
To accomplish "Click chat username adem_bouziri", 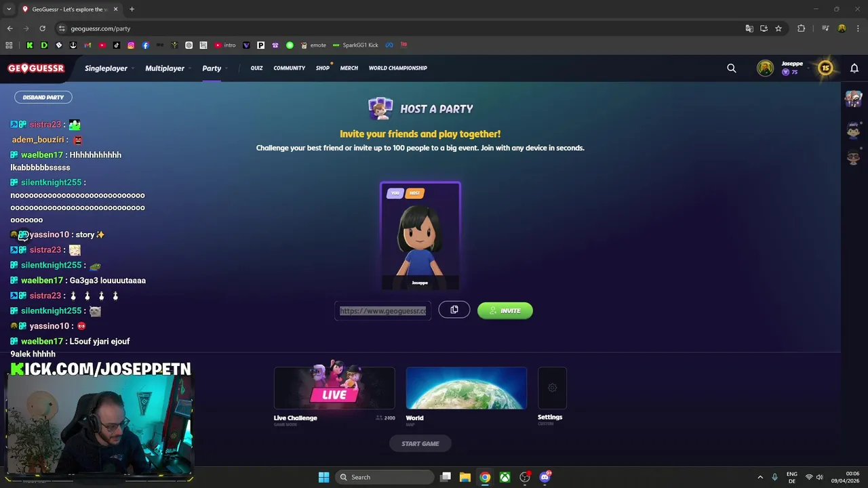I will 38,140.
